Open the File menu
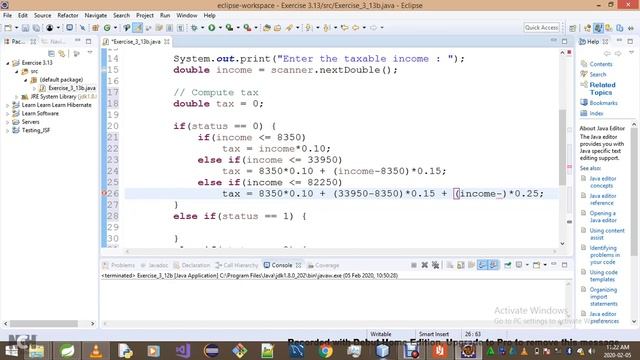This screenshot has height=360, width=640. click(x=7, y=16)
